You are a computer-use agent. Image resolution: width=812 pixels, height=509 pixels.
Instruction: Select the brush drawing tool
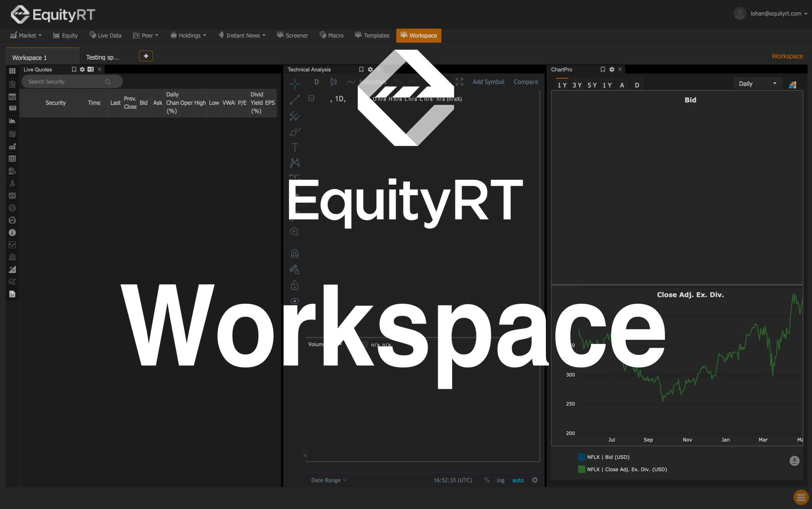(295, 132)
